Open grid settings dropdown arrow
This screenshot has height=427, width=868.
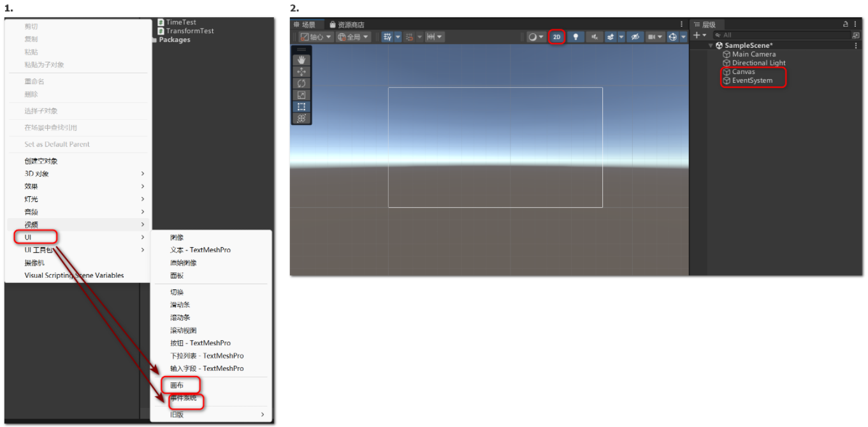click(x=398, y=37)
